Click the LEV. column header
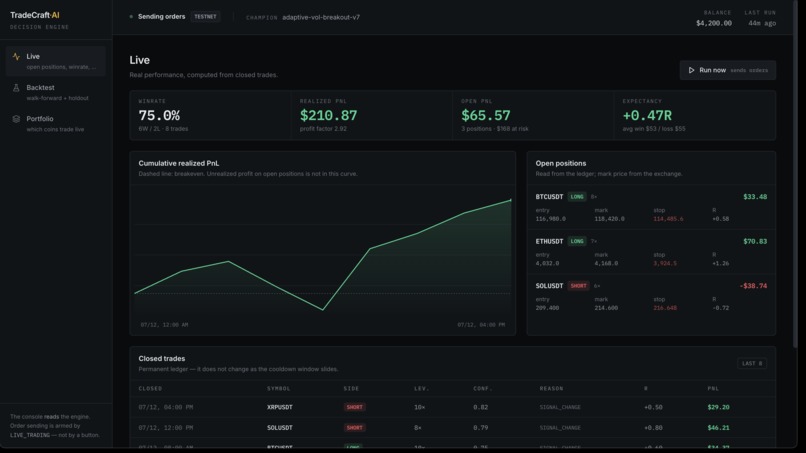The image size is (806, 453). (422, 388)
